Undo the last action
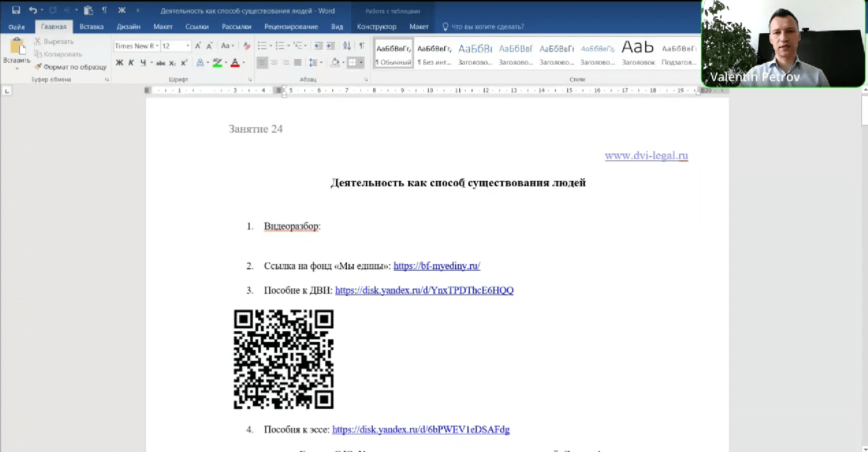The width and height of the screenshot is (868, 452). (x=32, y=10)
